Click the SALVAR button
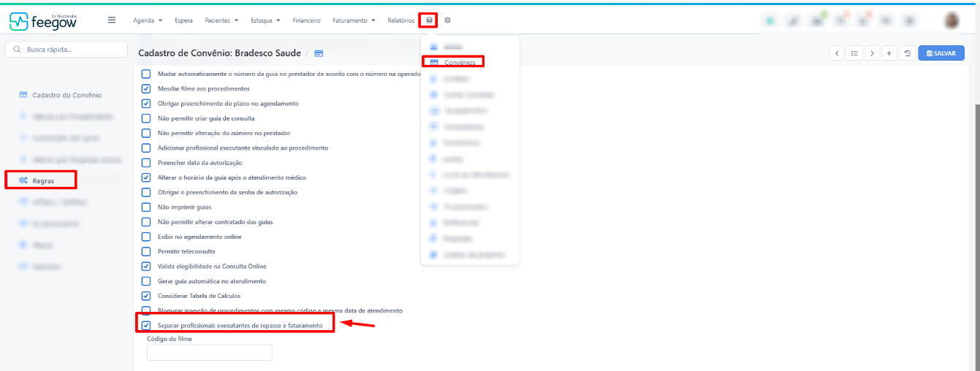Image resolution: width=980 pixels, height=371 pixels. tap(941, 53)
